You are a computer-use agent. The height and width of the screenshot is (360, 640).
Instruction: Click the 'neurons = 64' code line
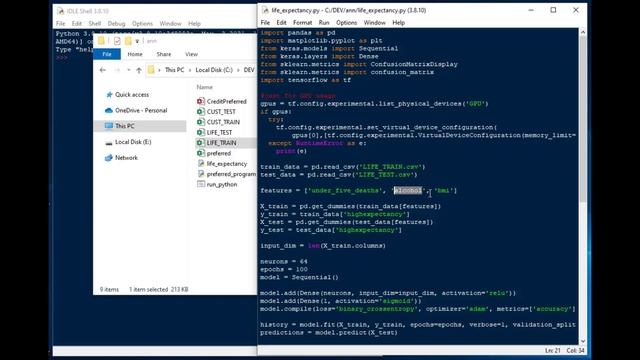(x=284, y=262)
